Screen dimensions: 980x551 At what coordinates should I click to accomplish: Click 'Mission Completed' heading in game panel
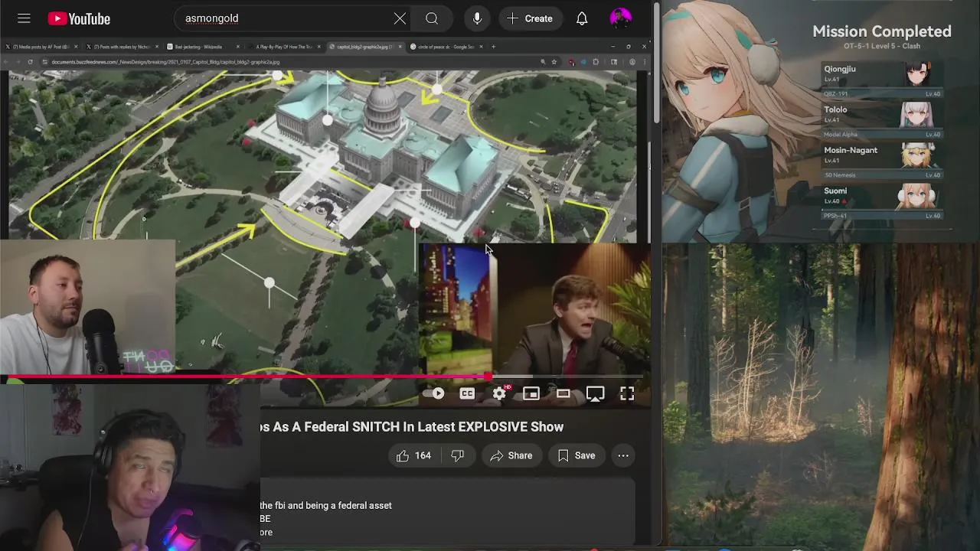coord(882,31)
